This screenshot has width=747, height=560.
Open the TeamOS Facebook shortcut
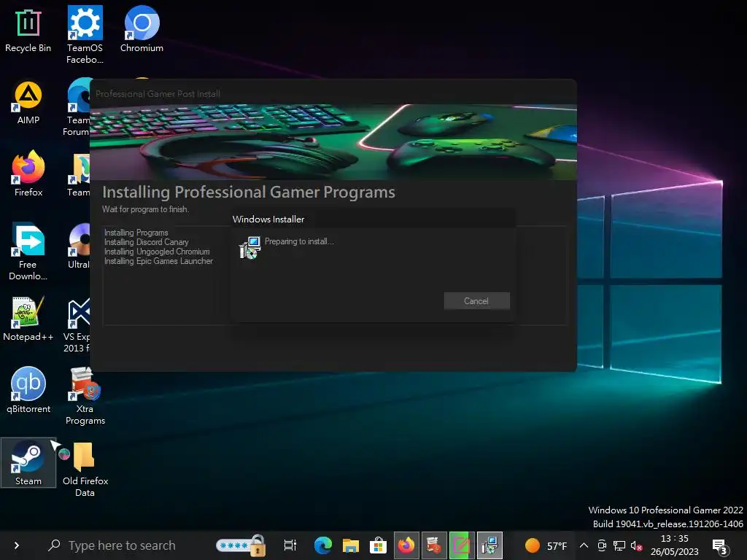point(85,34)
